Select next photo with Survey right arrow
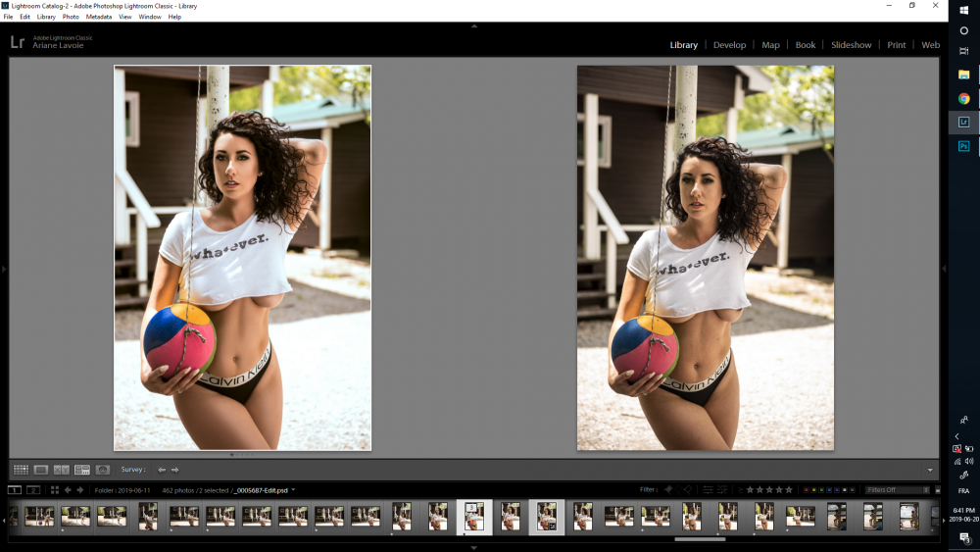Image resolution: width=980 pixels, height=552 pixels. coord(174,470)
